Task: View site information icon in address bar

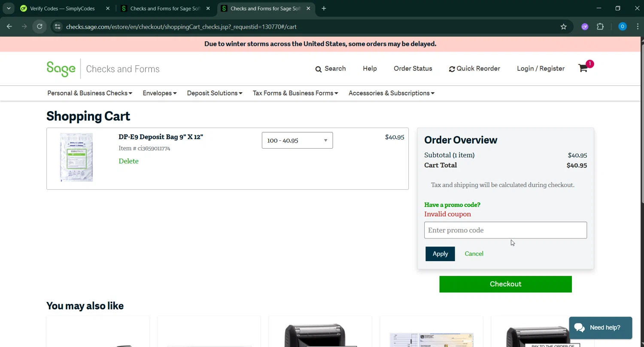Action: tap(58, 27)
